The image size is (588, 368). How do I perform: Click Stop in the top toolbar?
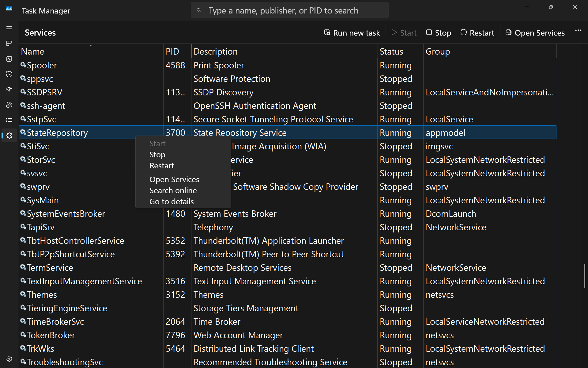pyautogui.click(x=439, y=33)
